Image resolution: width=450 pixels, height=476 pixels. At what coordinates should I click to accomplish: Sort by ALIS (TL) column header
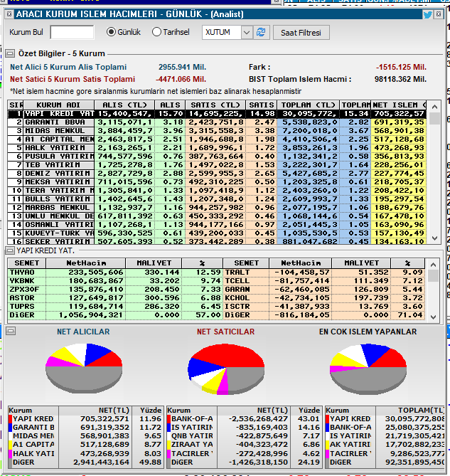pyautogui.click(x=124, y=105)
